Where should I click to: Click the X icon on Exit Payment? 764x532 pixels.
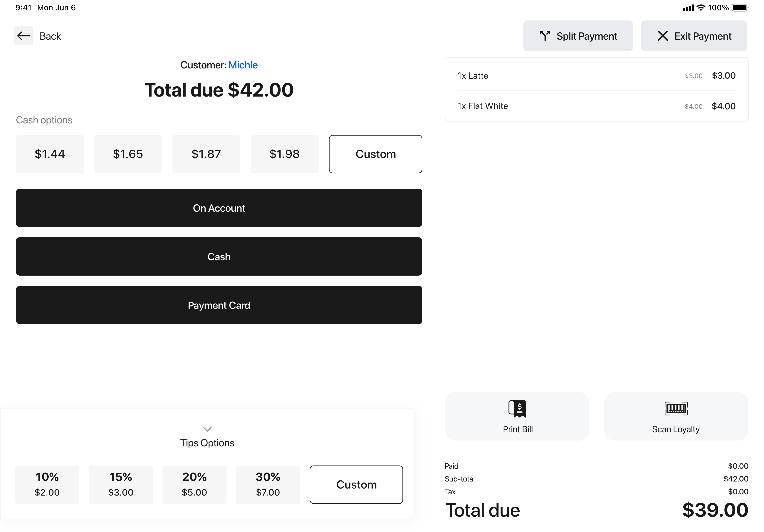662,36
